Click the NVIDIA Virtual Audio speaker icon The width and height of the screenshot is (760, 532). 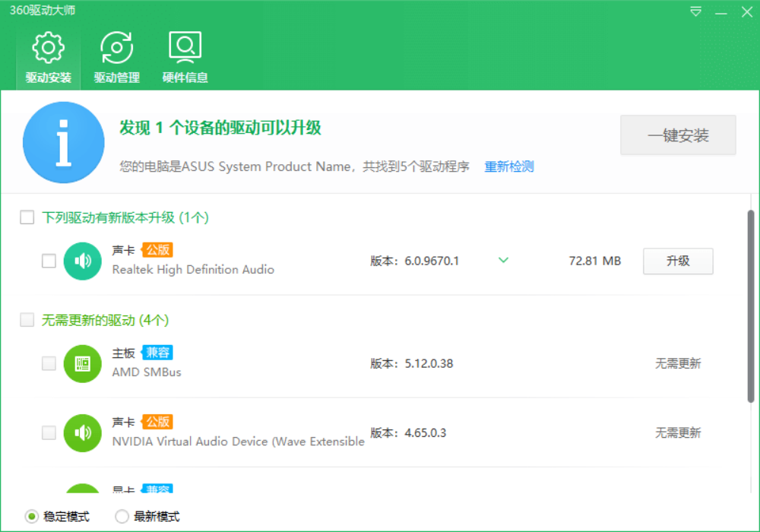pyautogui.click(x=82, y=433)
